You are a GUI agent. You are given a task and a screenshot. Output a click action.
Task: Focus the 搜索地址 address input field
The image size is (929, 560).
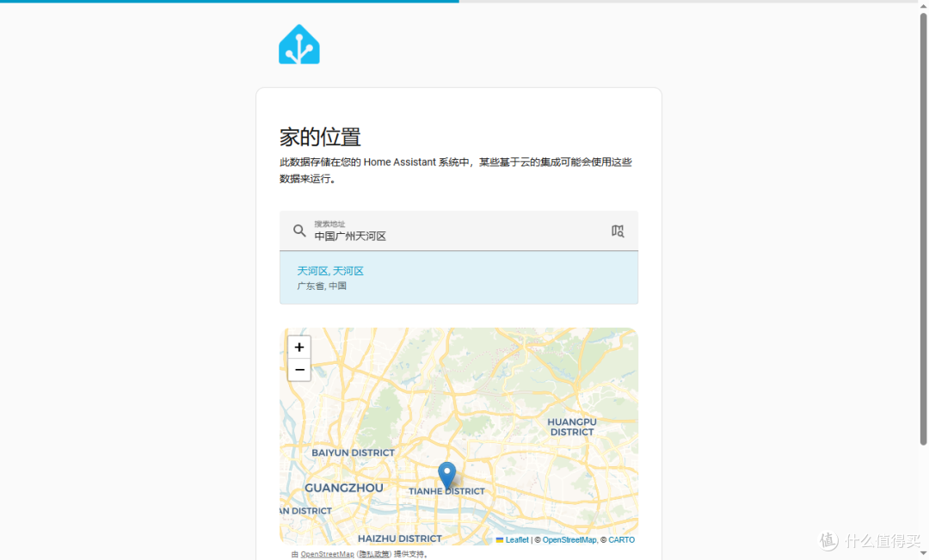[x=458, y=231]
